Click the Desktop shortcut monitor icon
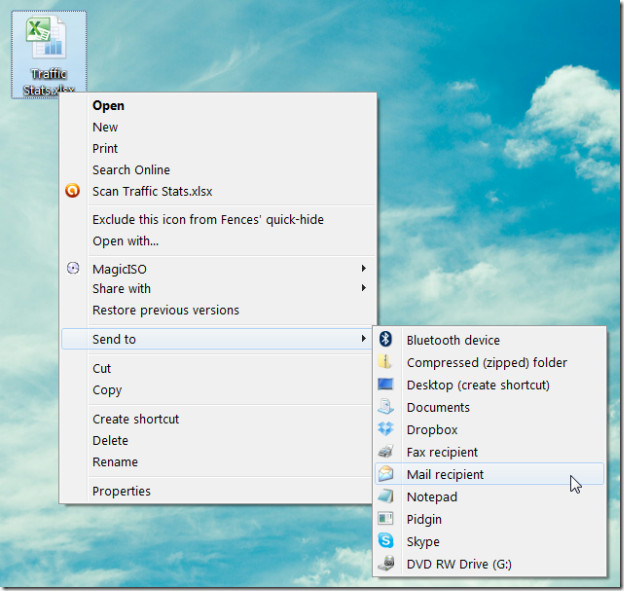 (x=385, y=384)
